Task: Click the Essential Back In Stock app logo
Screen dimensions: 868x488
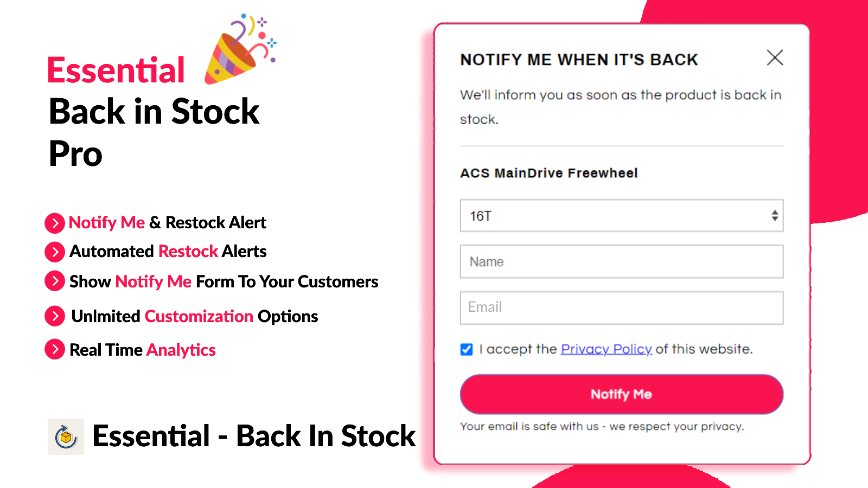Action: pos(65,436)
